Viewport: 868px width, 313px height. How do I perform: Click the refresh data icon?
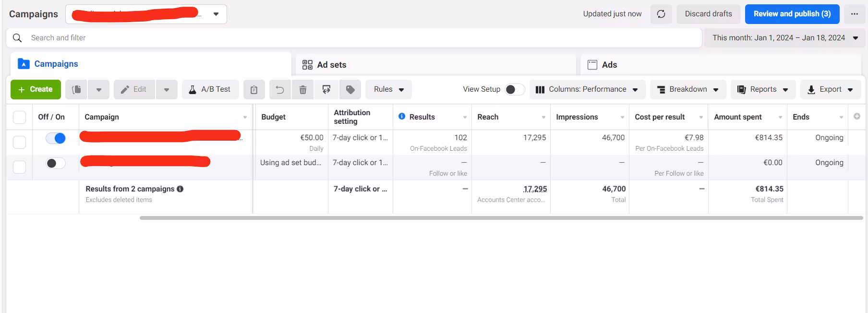pos(661,14)
